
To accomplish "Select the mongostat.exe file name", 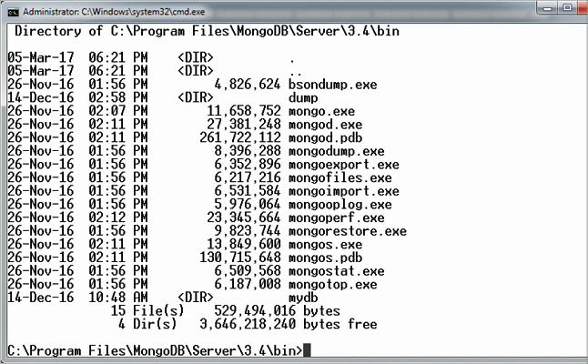I will 337,271.
